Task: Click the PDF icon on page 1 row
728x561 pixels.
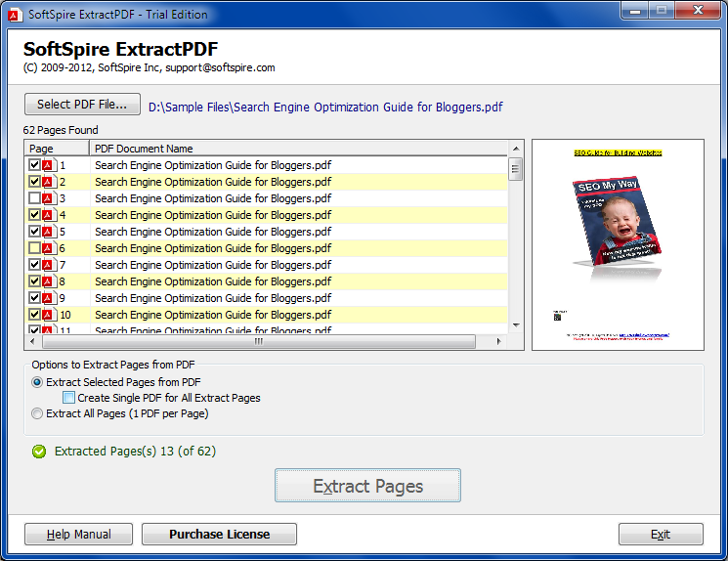Action: [x=48, y=165]
